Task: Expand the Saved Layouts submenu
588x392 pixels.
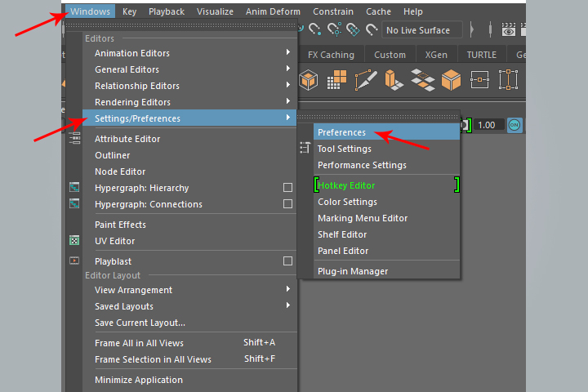Action: [x=287, y=306]
